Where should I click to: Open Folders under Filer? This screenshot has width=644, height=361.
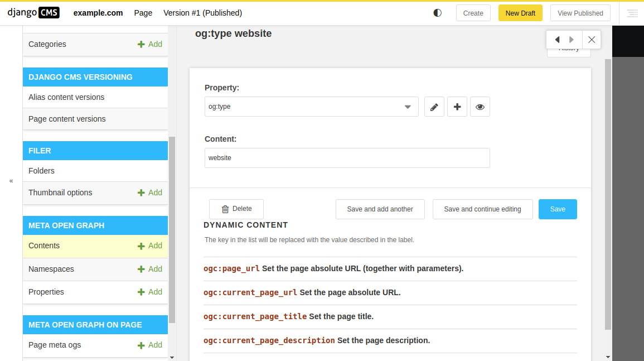41,171
